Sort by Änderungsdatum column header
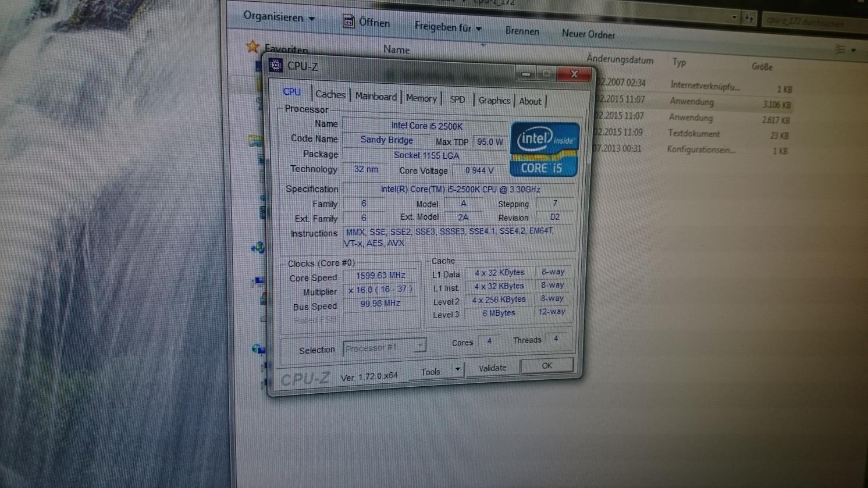Screen dimensions: 868x488 coord(620,59)
